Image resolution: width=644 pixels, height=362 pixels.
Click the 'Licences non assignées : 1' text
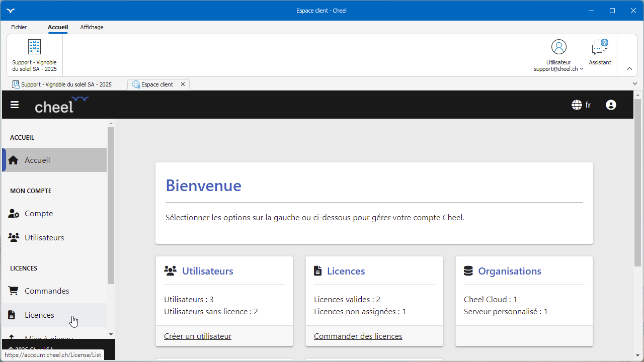point(360,312)
